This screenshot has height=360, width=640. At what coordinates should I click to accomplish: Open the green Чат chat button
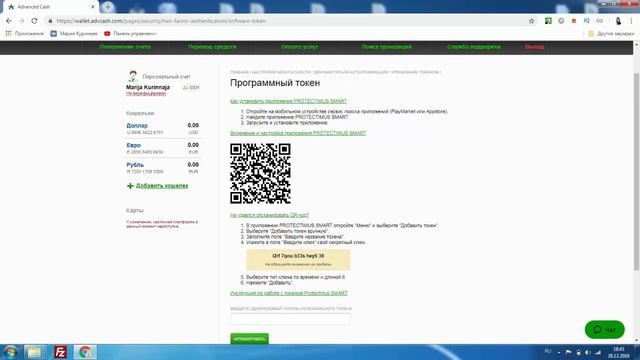click(604, 329)
